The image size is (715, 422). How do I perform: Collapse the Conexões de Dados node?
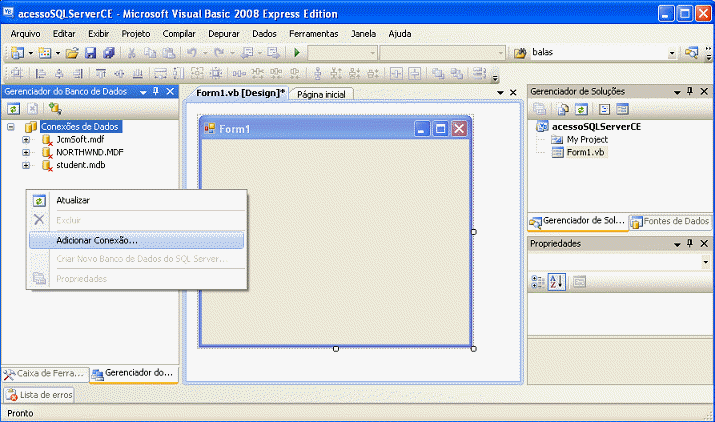pyautogui.click(x=10, y=127)
